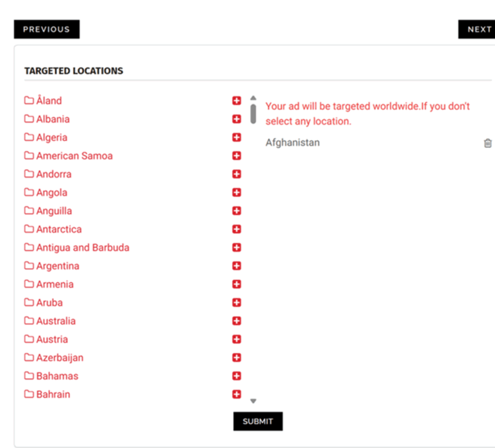495x448 pixels.
Task: Click the plus icon next to Albania
Action: coord(236,119)
